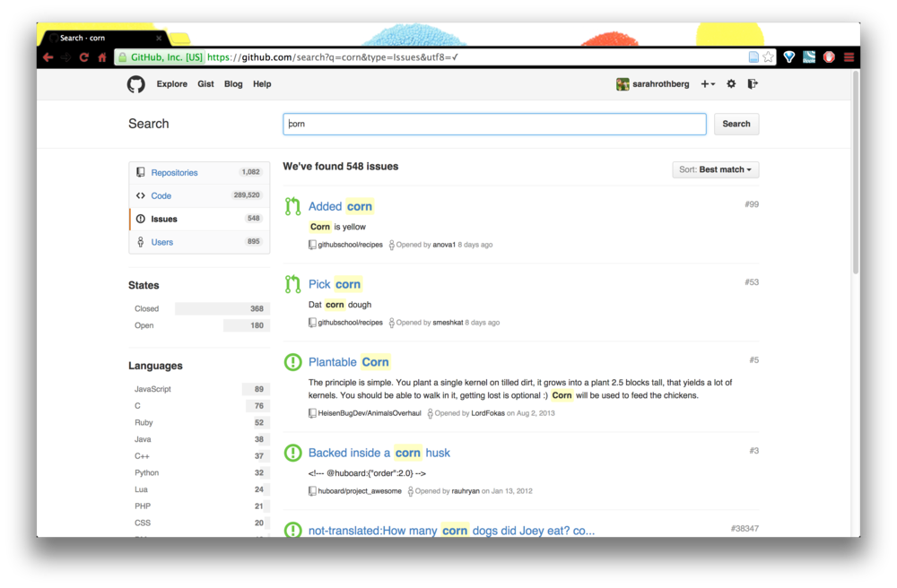Viewport: 897px width, 588px height.
Task: Open the Chrome hamburger menu
Action: coord(849,57)
